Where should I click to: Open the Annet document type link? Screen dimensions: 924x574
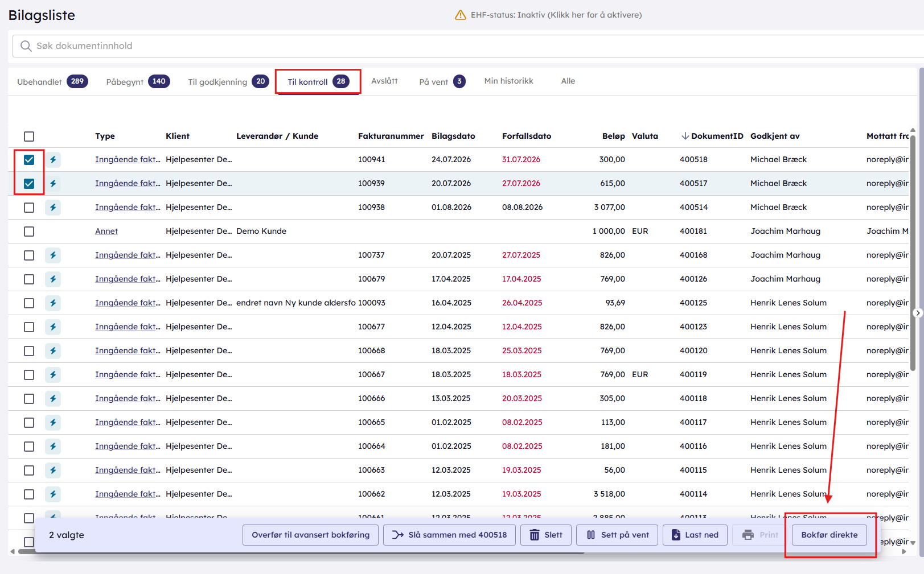[106, 232]
